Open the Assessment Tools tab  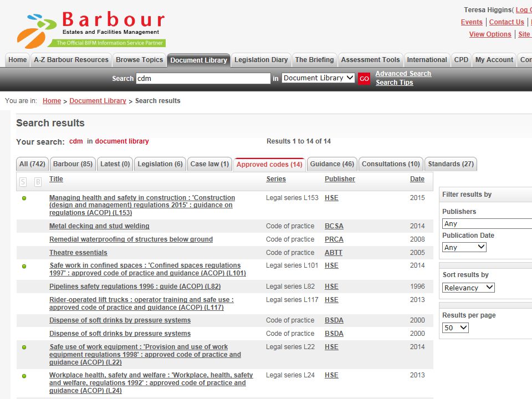tap(371, 60)
